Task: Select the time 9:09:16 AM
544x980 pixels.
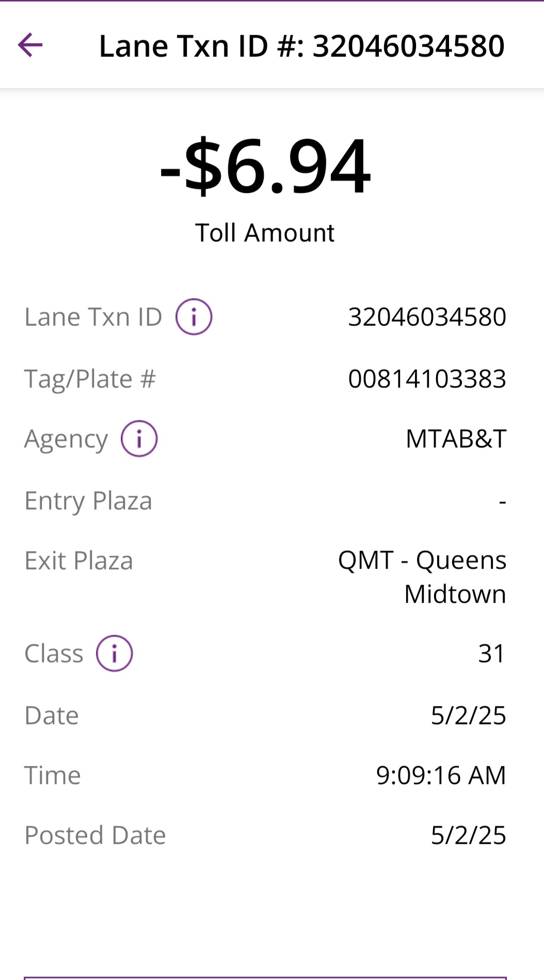Action: tap(441, 776)
